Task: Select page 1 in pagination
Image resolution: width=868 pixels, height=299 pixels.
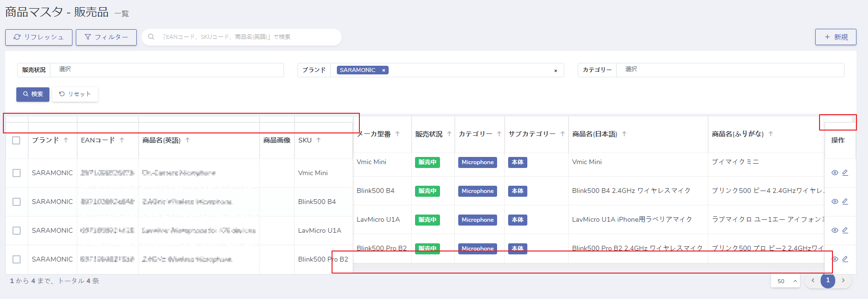Action: (x=828, y=280)
